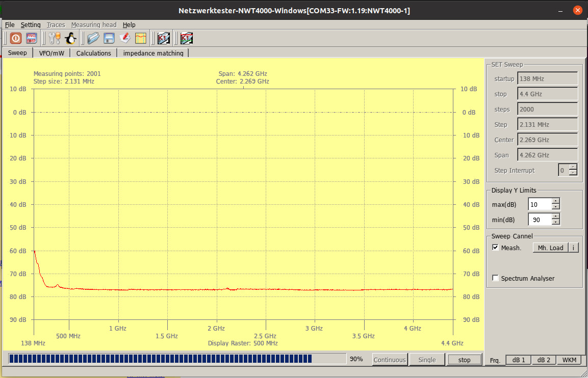
Task: Enable the Spectrum Analyser checkbox
Action: pos(495,278)
